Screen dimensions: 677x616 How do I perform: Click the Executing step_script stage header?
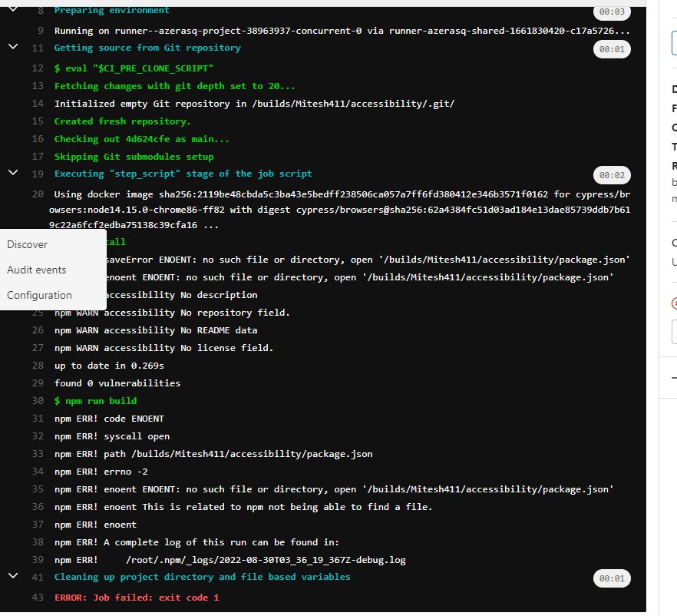coord(183,174)
